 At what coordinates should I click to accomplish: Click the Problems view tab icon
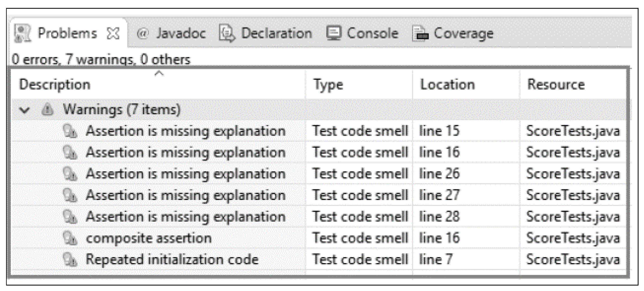coord(23,33)
